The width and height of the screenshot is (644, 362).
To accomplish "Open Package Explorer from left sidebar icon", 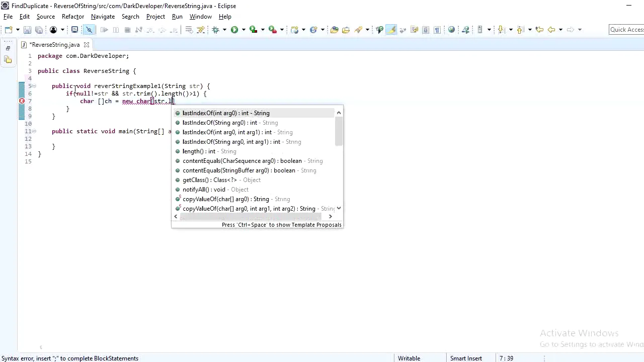I will click(x=8, y=59).
